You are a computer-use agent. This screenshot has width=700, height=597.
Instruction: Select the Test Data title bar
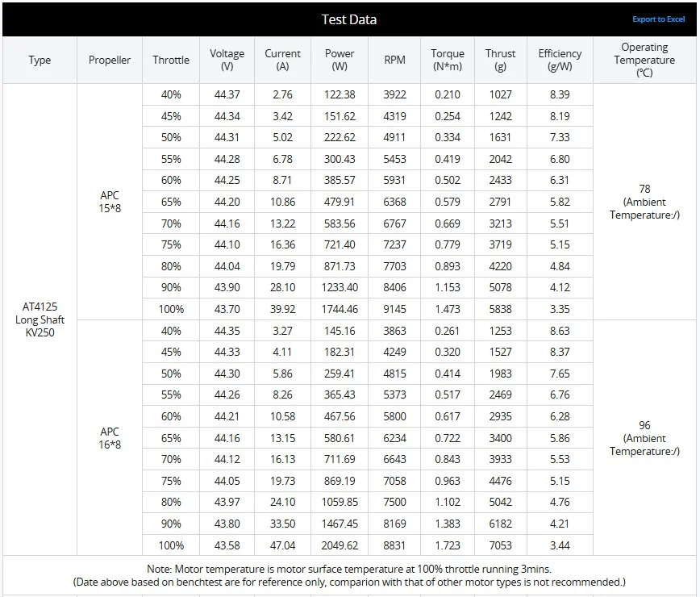tap(348, 19)
